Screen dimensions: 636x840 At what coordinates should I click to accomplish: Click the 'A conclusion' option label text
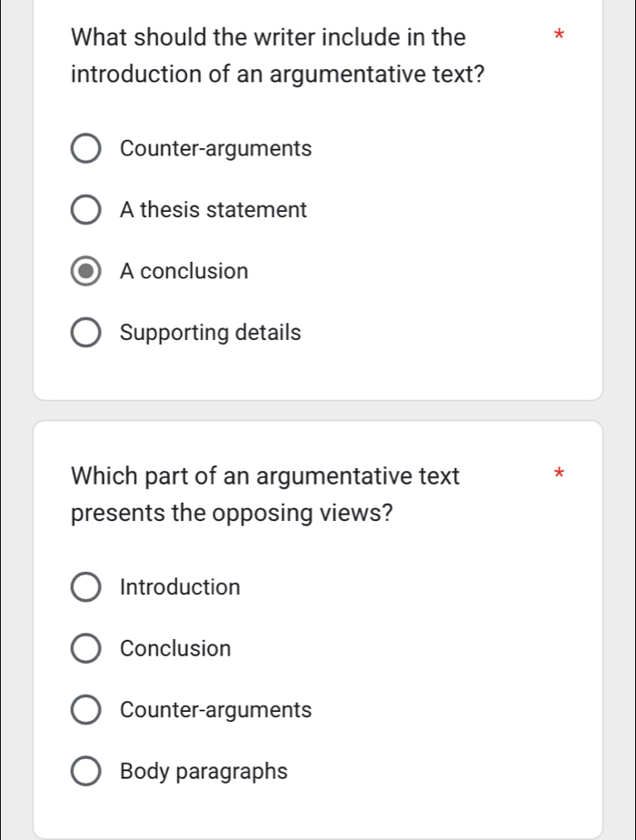[184, 271]
